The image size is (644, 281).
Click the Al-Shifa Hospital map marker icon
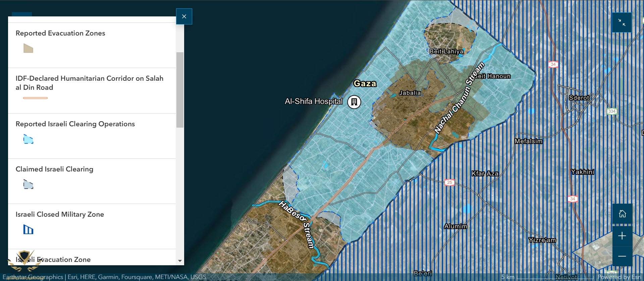[x=354, y=102]
